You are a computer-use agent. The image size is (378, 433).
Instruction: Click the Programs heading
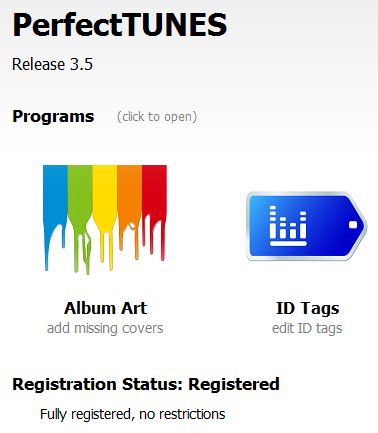(x=53, y=117)
